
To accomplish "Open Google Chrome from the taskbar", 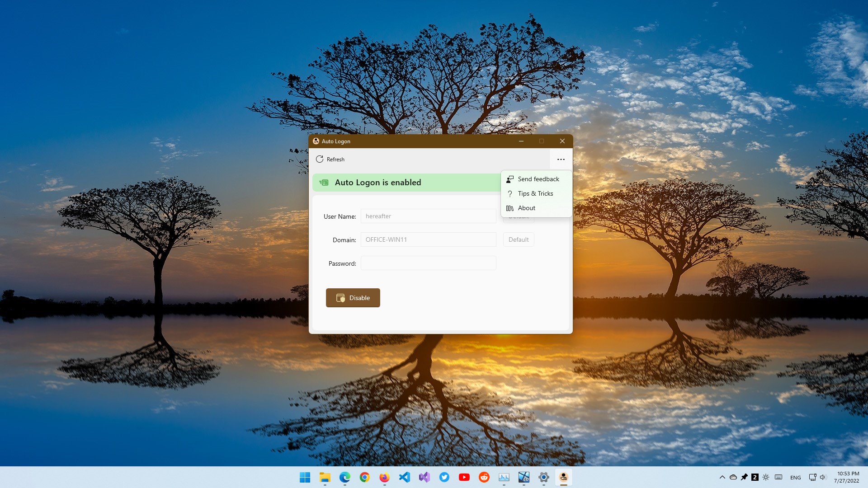I will pos(365,477).
